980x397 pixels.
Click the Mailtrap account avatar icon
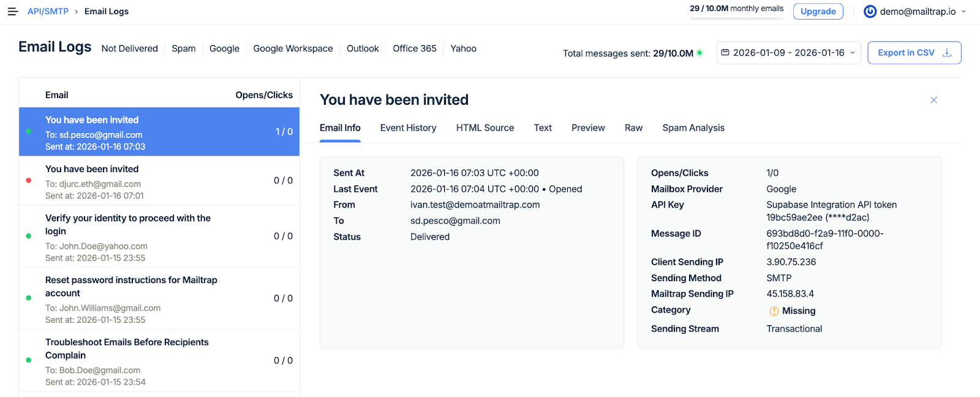point(870,12)
